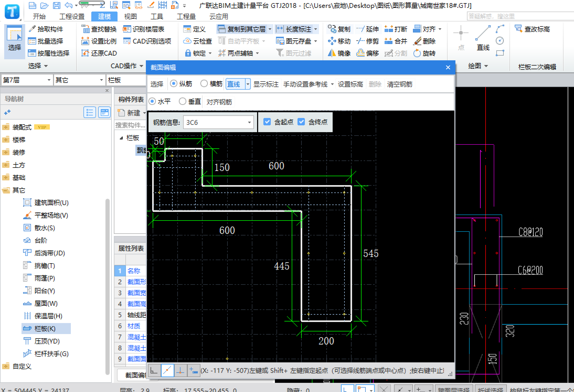Click the 延伸 extend tool
The image size is (574, 392).
[368, 29]
